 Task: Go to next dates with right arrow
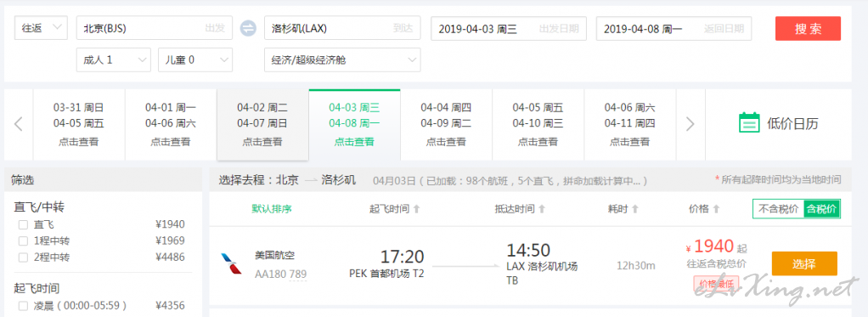coord(690,124)
